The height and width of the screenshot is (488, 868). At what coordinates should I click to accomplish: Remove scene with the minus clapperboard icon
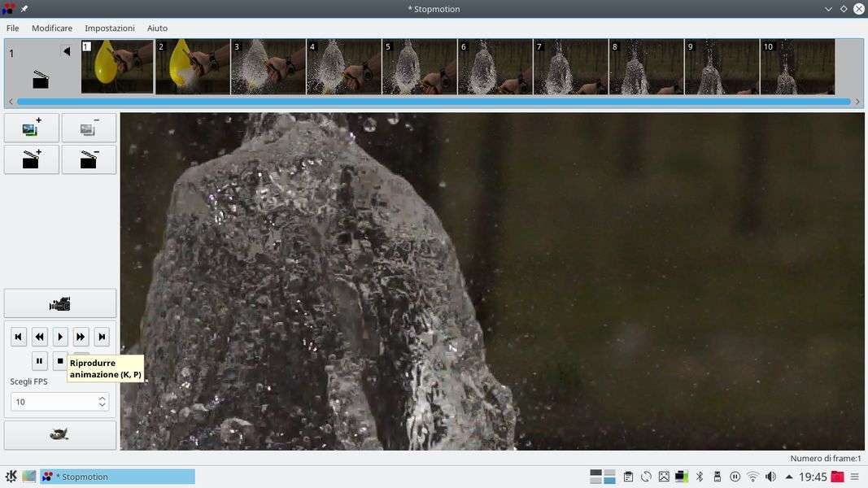(89, 160)
